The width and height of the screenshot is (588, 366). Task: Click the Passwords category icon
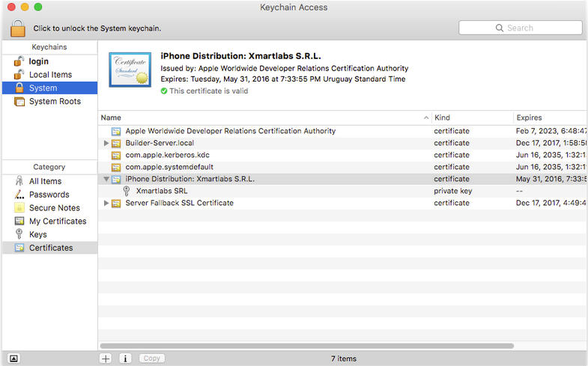[x=19, y=195]
